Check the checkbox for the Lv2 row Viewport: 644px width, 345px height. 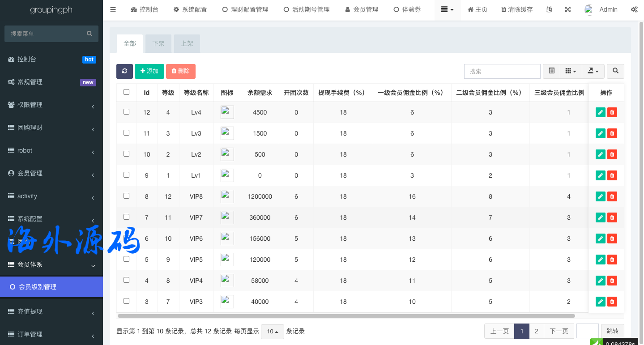[x=126, y=154]
